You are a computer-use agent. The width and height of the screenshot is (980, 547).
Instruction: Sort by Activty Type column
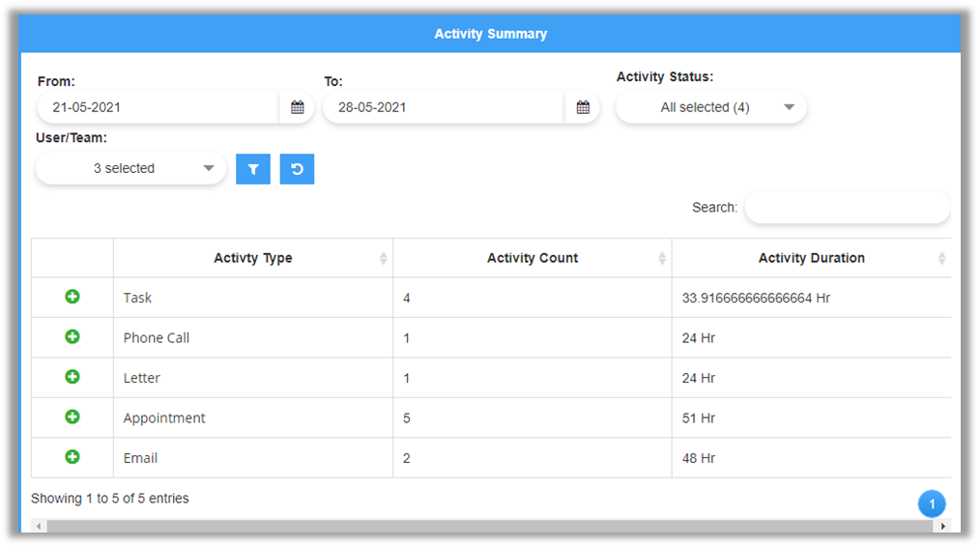tap(253, 258)
